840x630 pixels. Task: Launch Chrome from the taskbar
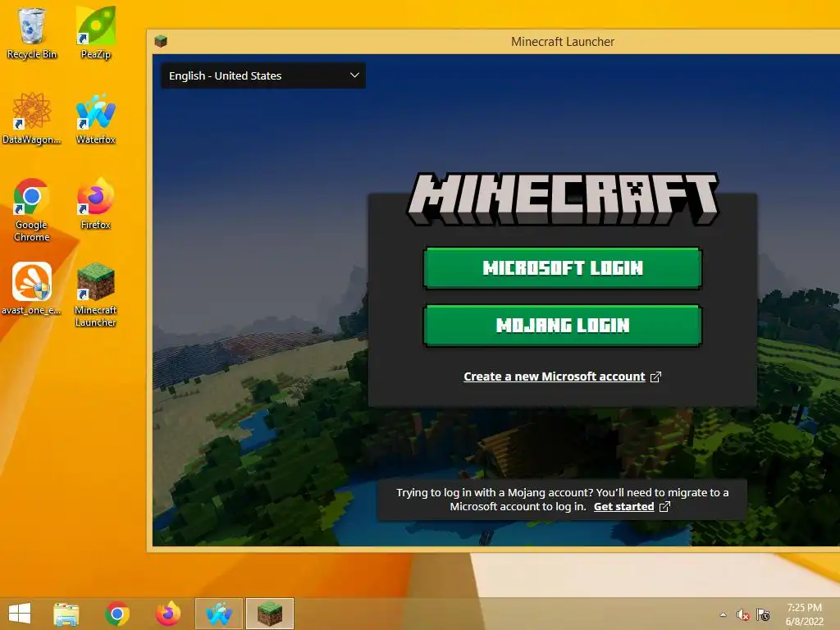tap(117, 614)
